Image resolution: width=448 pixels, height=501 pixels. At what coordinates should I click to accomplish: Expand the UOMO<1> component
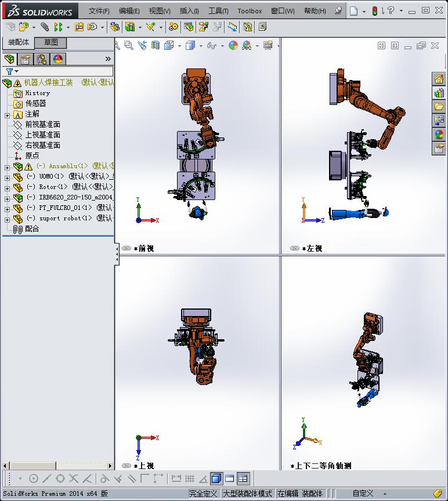(7, 178)
